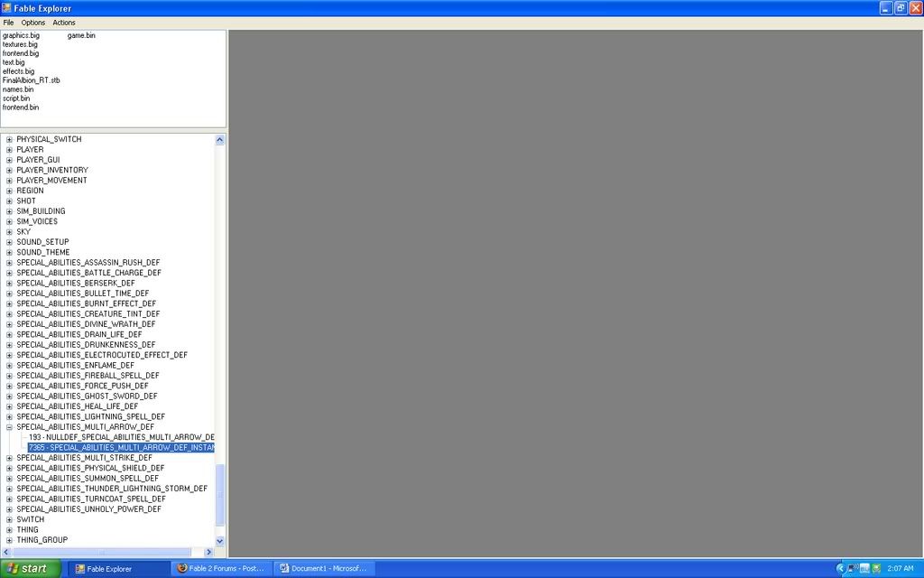Select SPECIAL_ABILITIES_CREATURE_TINT_DEF label
This screenshot has width=924, height=578.
[x=88, y=313]
